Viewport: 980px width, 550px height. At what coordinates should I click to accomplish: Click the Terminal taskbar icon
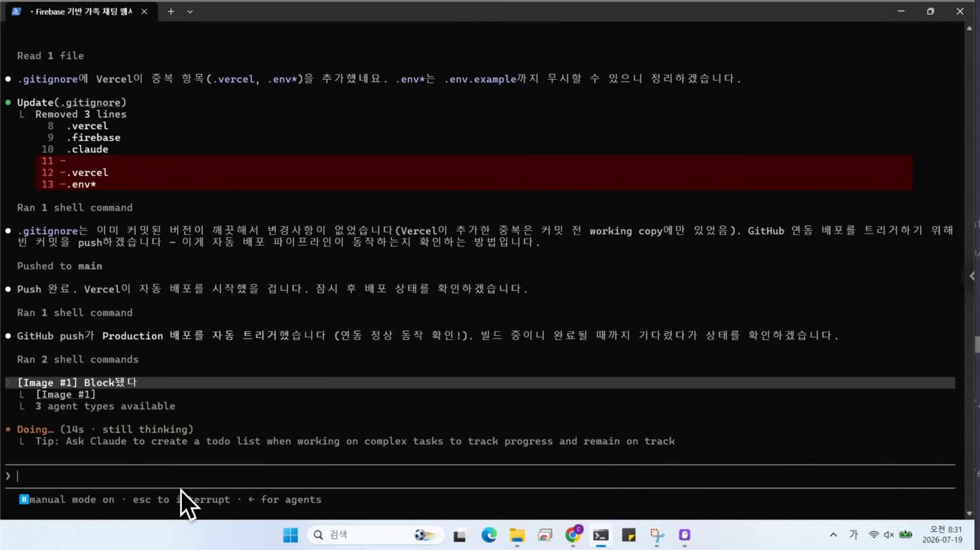601,535
